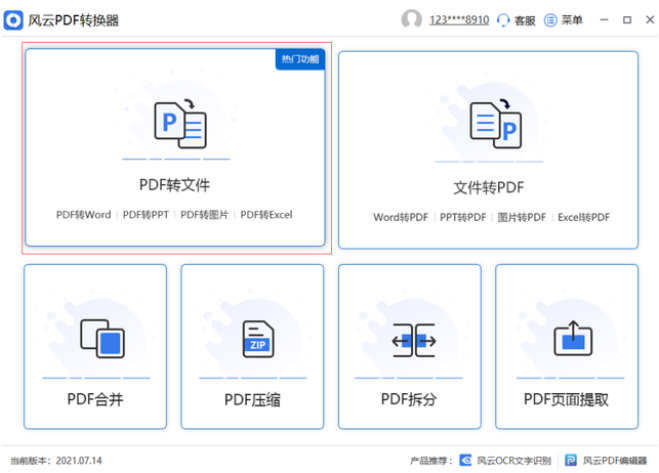This screenshot has width=659, height=473.
Task: Choose PDF转PPT conversion
Action: pos(145,215)
